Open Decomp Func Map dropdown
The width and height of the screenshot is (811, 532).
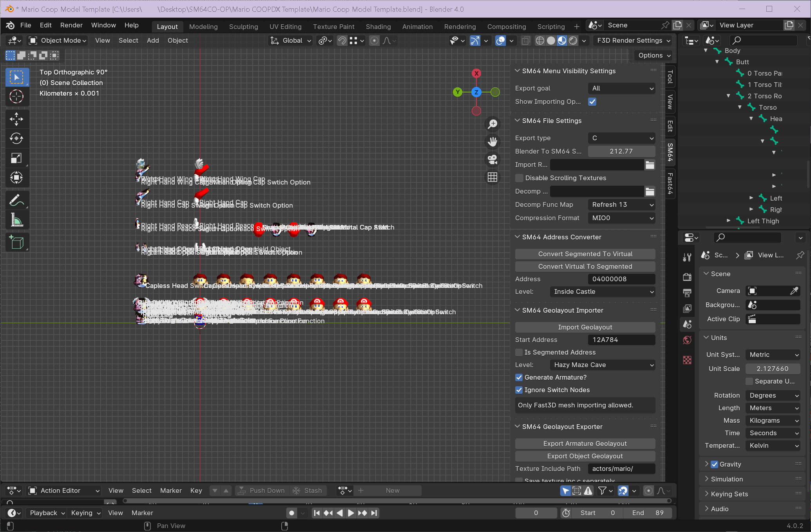point(622,205)
